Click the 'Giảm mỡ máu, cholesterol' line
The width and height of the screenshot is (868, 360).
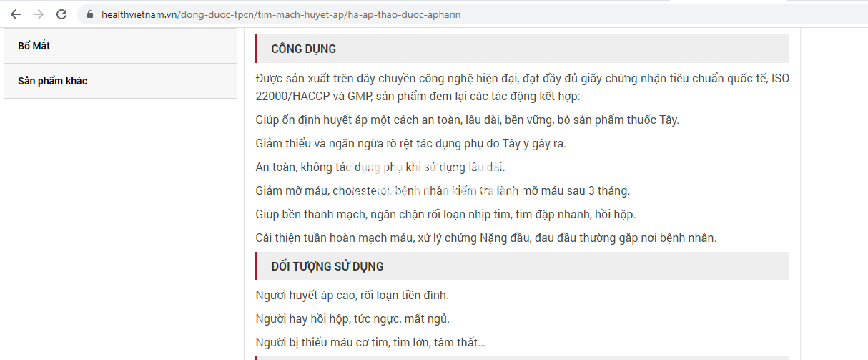442,190
